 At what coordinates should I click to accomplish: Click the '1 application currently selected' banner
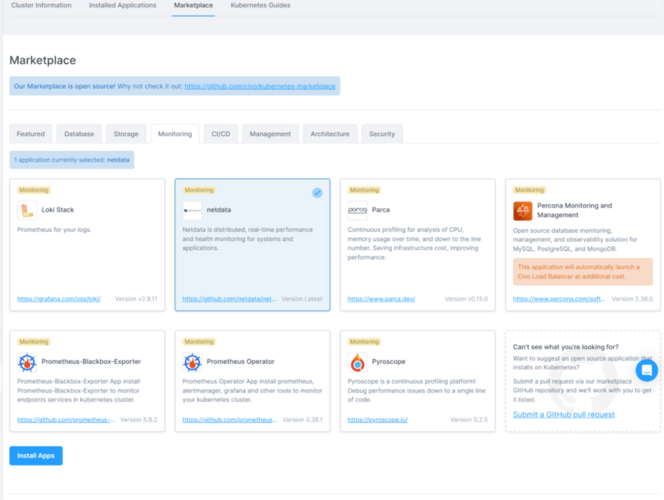(x=72, y=160)
